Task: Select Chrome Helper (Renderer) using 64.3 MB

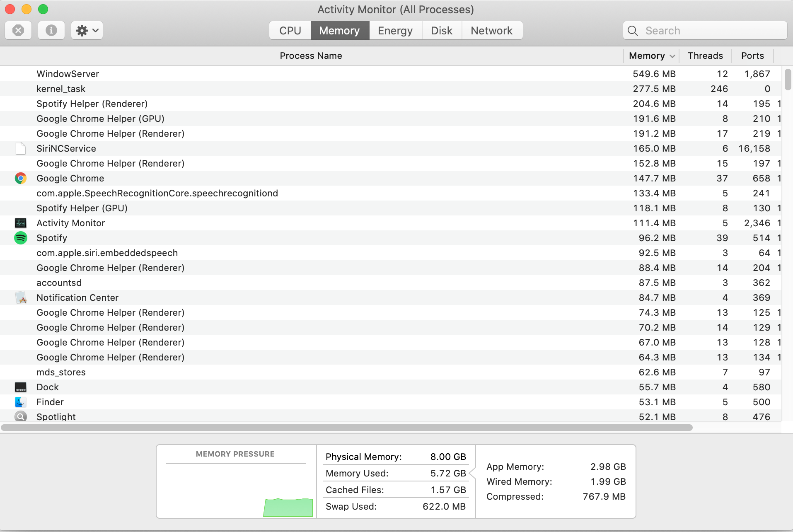Action: point(391,357)
